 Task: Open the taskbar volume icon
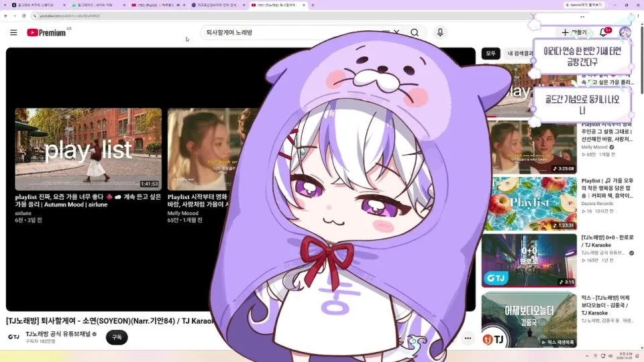tap(610, 356)
